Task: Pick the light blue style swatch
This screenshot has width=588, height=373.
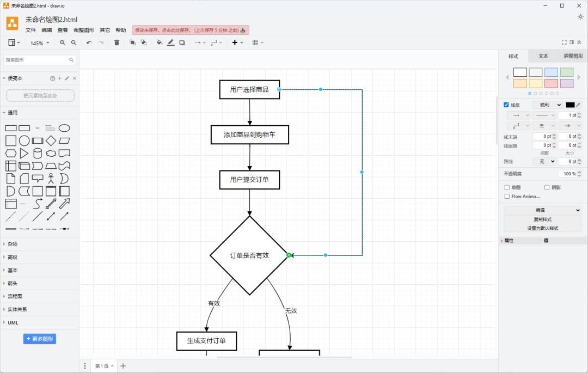Action: (551, 72)
